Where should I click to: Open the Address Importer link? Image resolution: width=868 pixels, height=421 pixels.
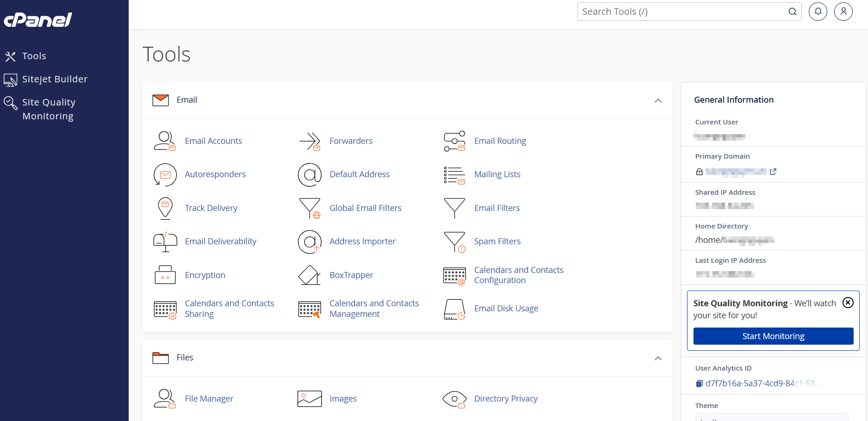(x=362, y=241)
